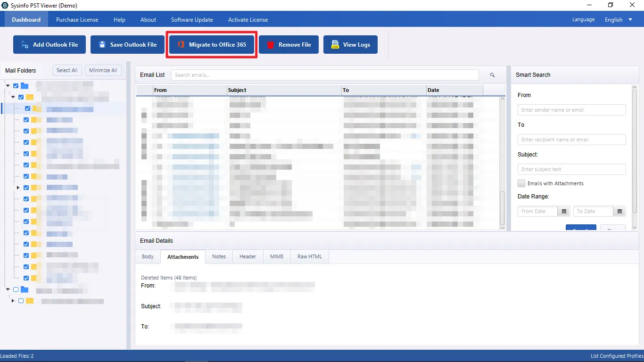Open the Raw HTML tab
The width and height of the screenshot is (644, 362).
(310, 256)
